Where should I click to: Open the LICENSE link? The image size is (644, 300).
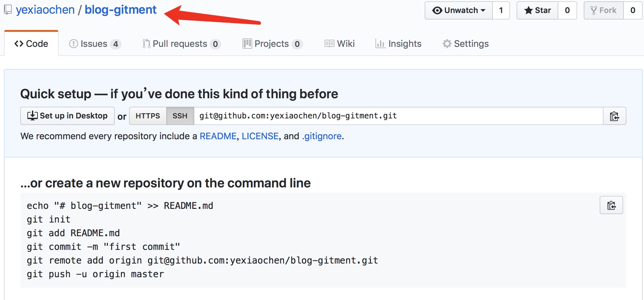click(x=260, y=136)
